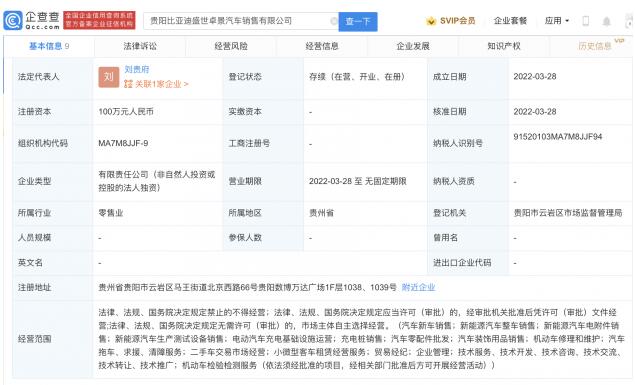This screenshot has width=635, height=385.
Task: Select the industry value 零售业
Action: click(111, 213)
